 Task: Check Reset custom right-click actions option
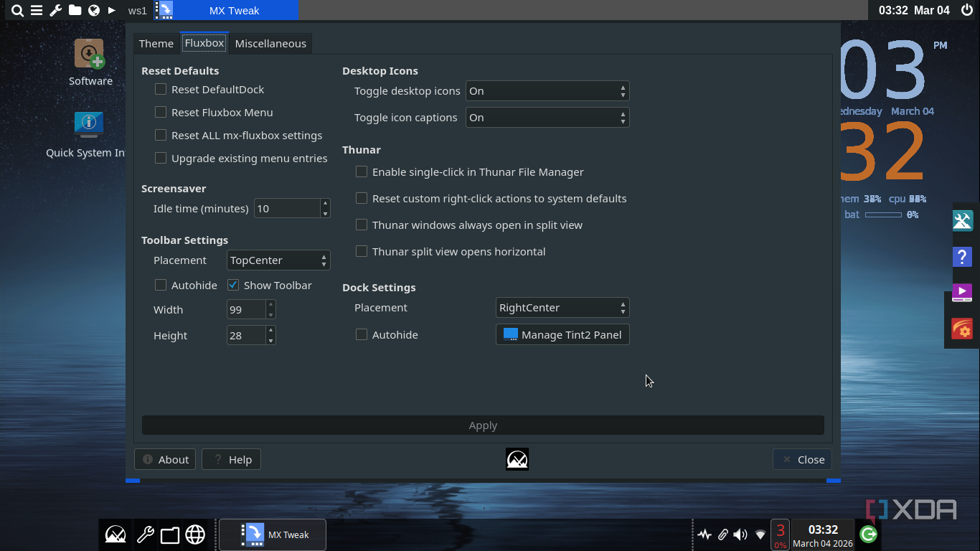click(x=362, y=198)
